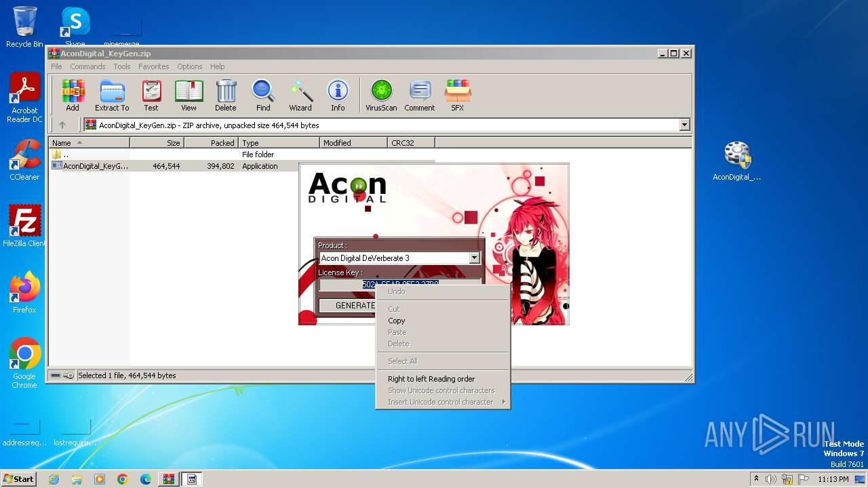
Task: Click the Info toolbar icon
Action: 338,96
